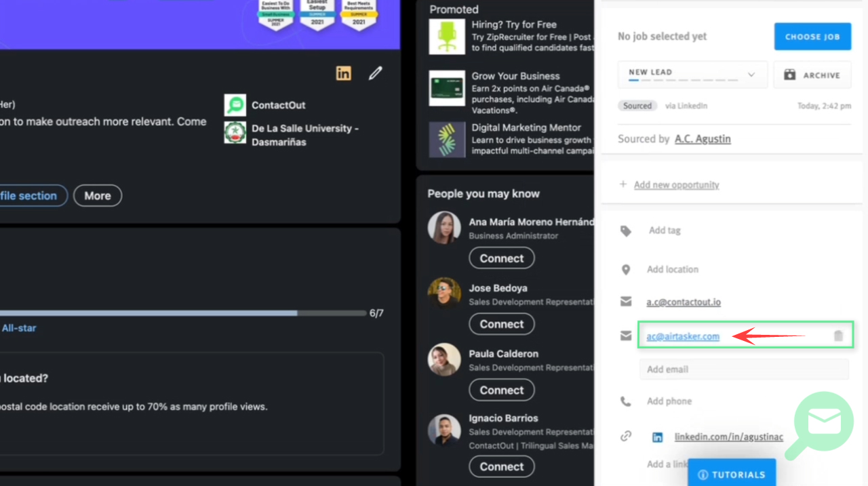
Task: Click the profile strength progress bar
Action: (x=183, y=313)
